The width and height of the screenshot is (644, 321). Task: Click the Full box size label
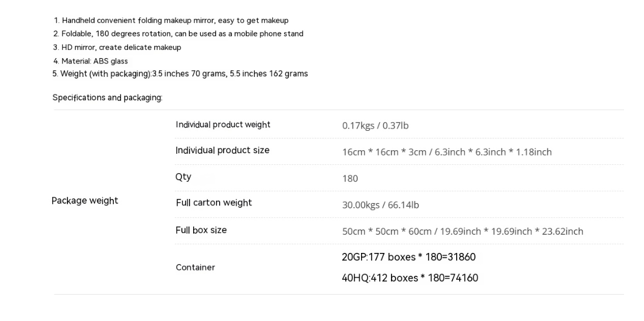(201, 230)
